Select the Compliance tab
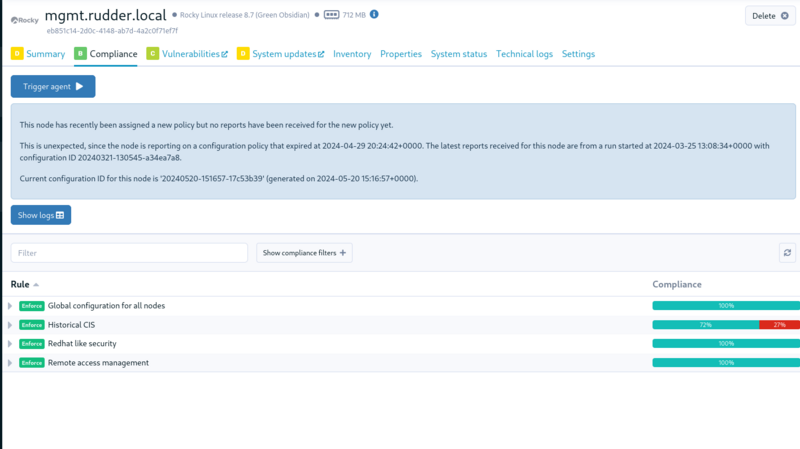 click(x=113, y=54)
